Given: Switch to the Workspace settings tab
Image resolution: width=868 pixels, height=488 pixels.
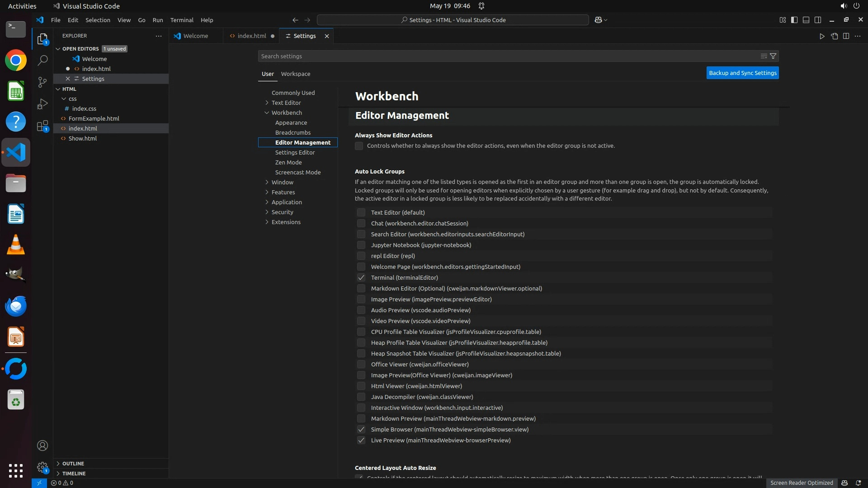Looking at the screenshot, I should click(x=295, y=74).
